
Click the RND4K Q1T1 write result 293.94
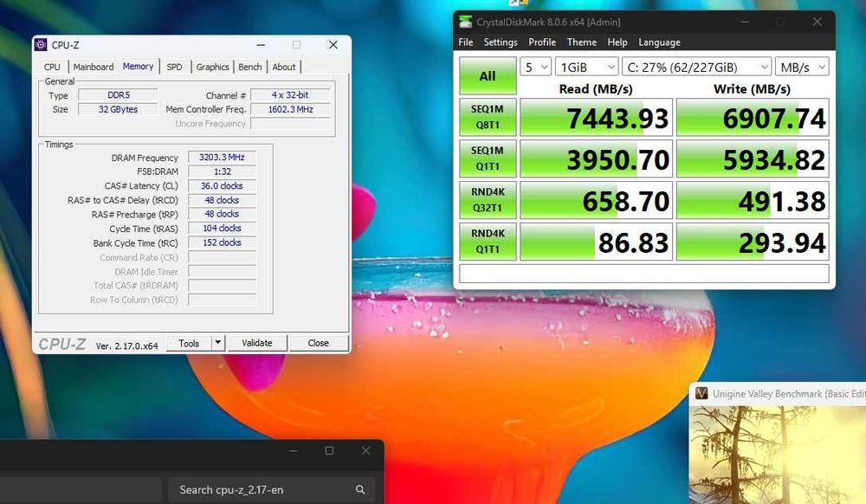pos(753,242)
